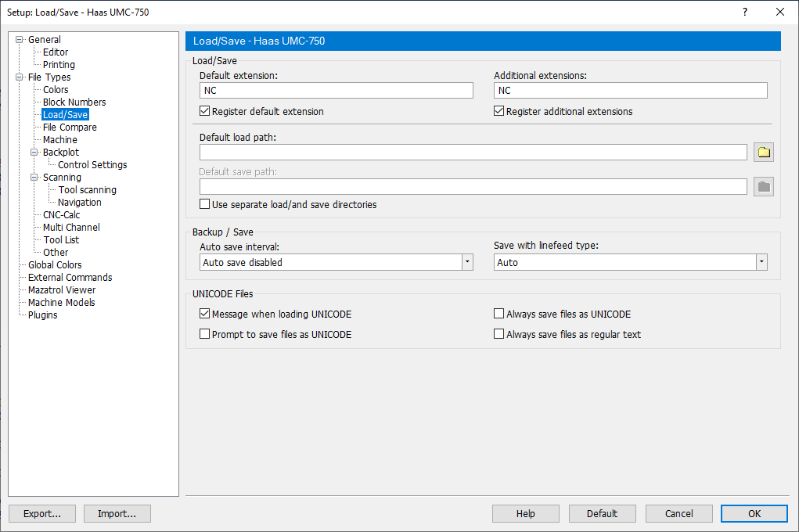This screenshot has height=532, width=799.
Task: Select Machine in the tree
Action: pos(60,139)
